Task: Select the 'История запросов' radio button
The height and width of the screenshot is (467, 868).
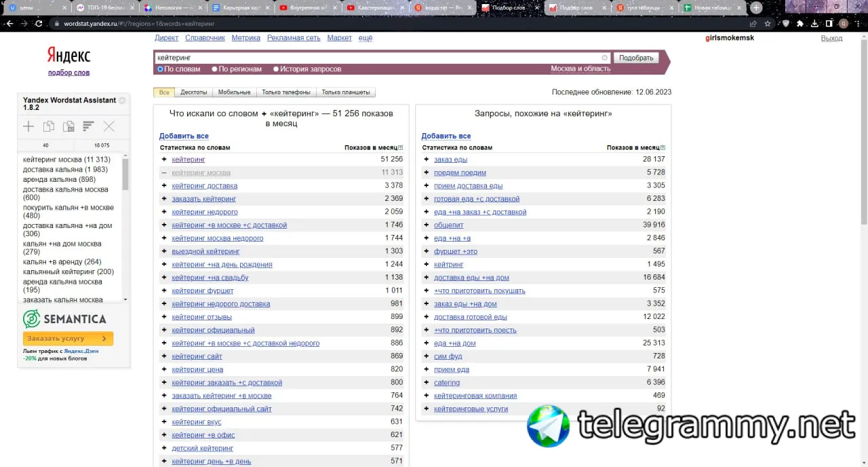Action: point(276,69)
